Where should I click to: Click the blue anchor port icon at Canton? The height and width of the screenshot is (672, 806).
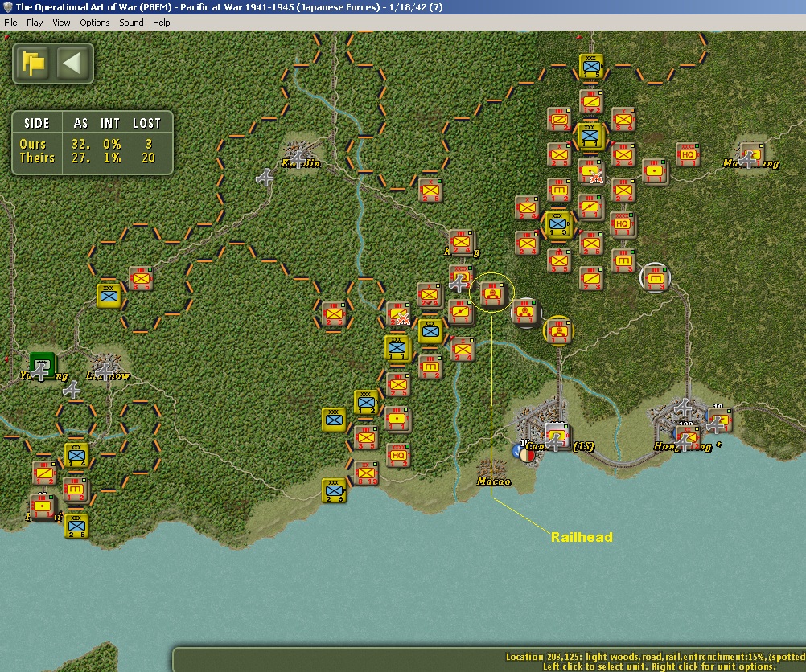click(x=518, y=452)
